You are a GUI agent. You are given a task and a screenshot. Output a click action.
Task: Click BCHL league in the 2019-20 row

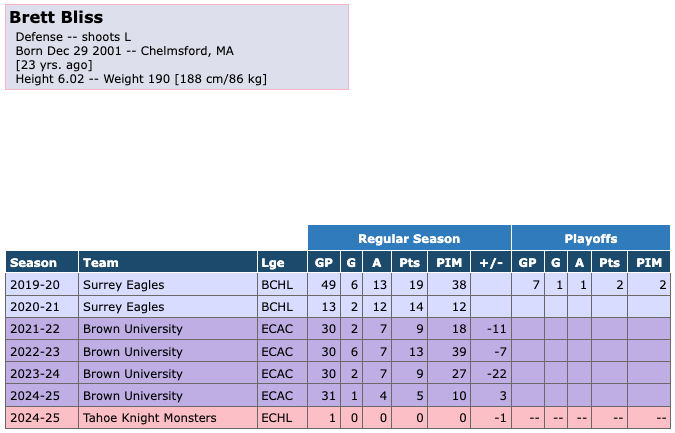275,285
